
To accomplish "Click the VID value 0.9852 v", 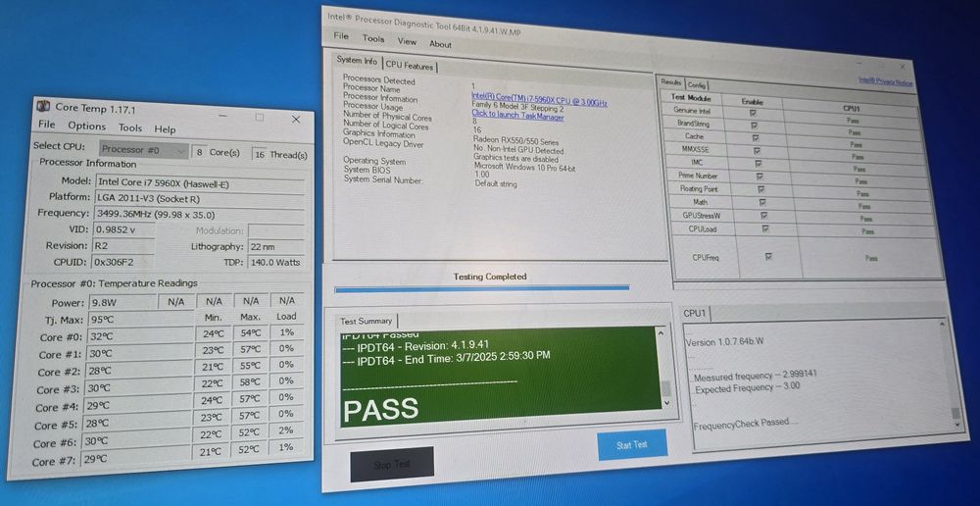I will [x=123, y=229].
